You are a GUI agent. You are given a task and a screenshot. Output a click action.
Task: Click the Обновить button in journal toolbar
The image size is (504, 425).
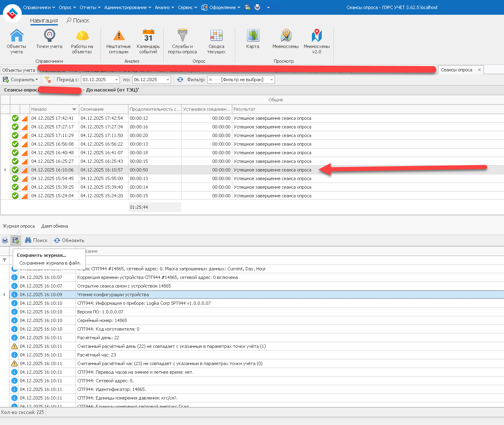[x=69, y=240]
